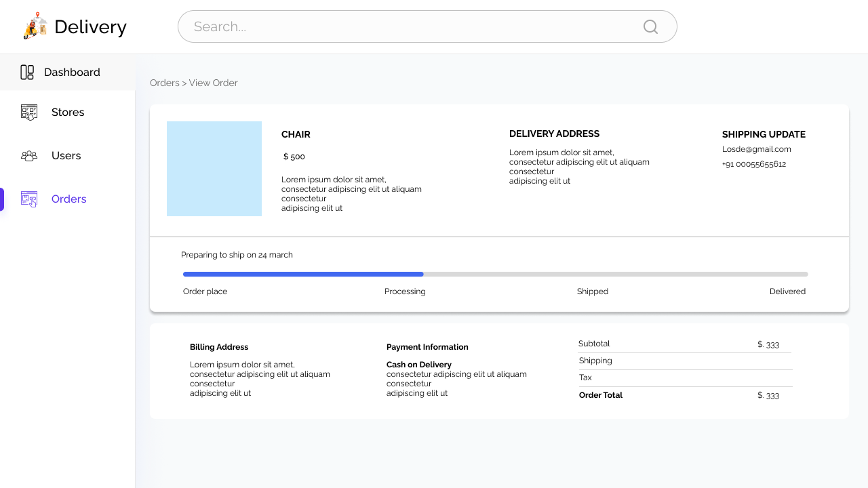Click the View Order breadcrumb text
Viewport: 868px width, 488px height.
(213, 83)
